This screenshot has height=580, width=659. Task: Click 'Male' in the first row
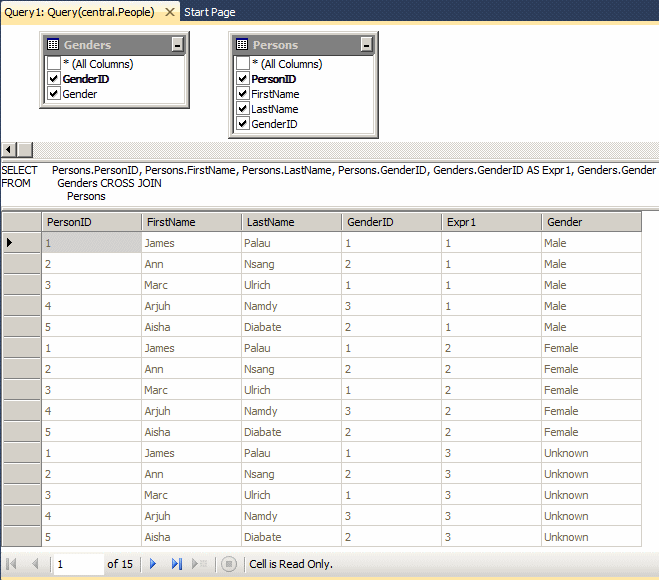point(592,243)
